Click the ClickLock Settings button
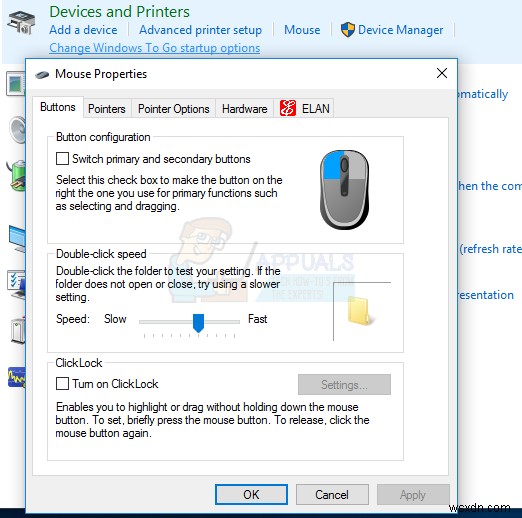Viewport: 522px width, 518px height. (344, 384)
